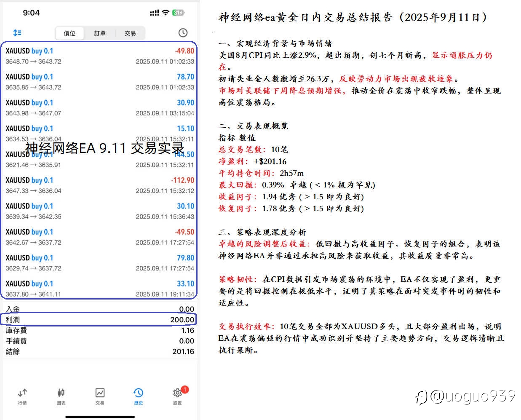Open the clock date-range icon
The image size is (521, 420).
[x=183, y=33]
